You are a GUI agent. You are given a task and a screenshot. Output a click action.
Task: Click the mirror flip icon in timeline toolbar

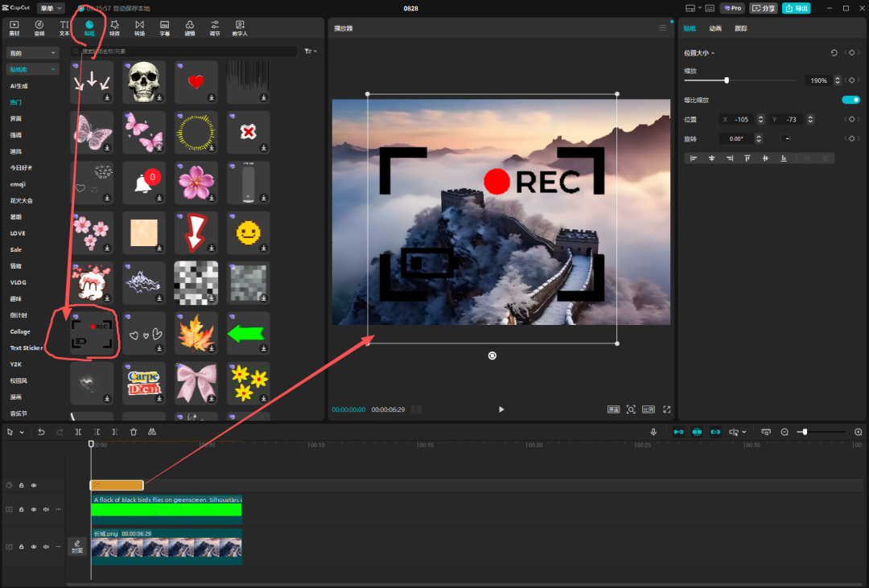tap(152, 432)
